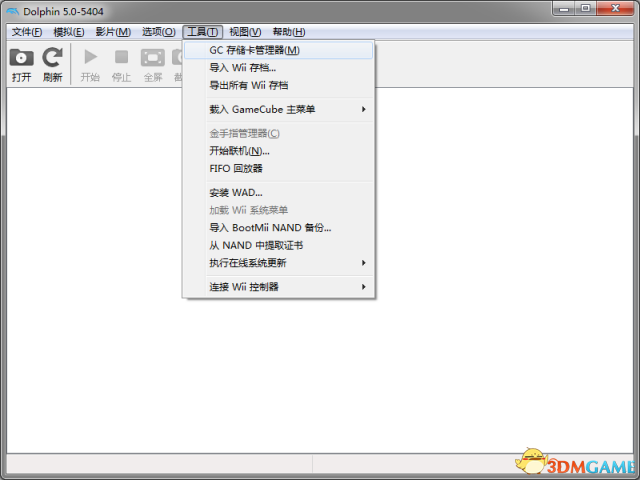Image resolution: width=640 pixels, height=480 pixels.
Task: Choose 导出所有 Wii 存档 option
Action: point(278,85)
